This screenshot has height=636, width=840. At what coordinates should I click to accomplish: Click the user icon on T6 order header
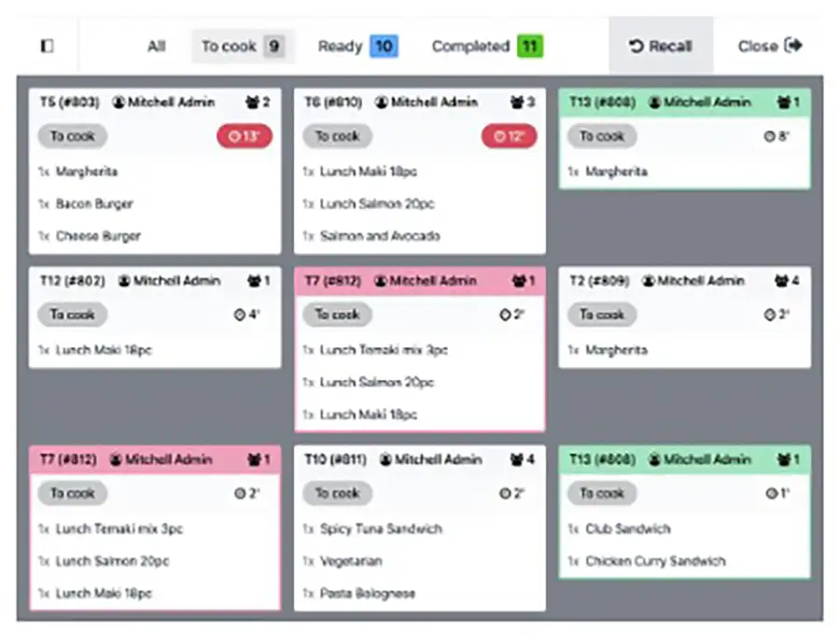(x=382, y=102)
